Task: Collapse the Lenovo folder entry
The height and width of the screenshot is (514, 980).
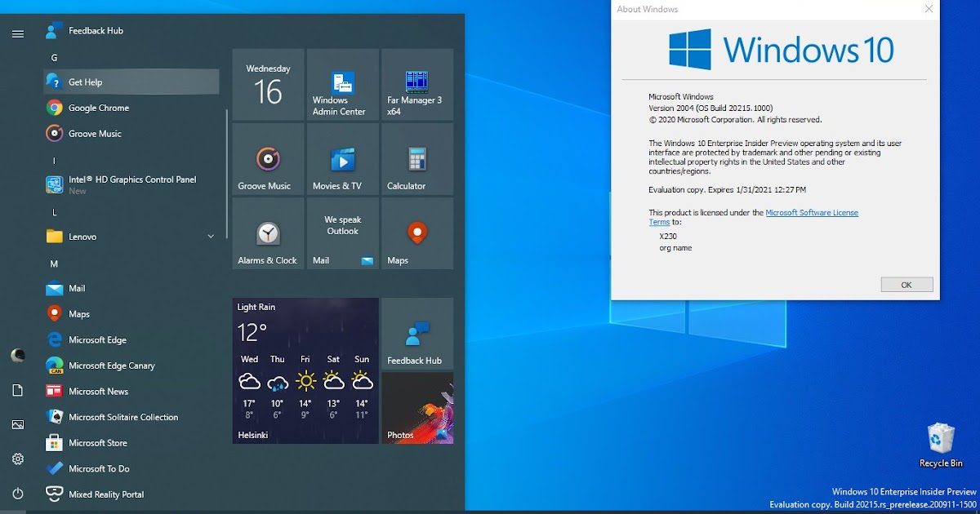Action: [210, 236]
